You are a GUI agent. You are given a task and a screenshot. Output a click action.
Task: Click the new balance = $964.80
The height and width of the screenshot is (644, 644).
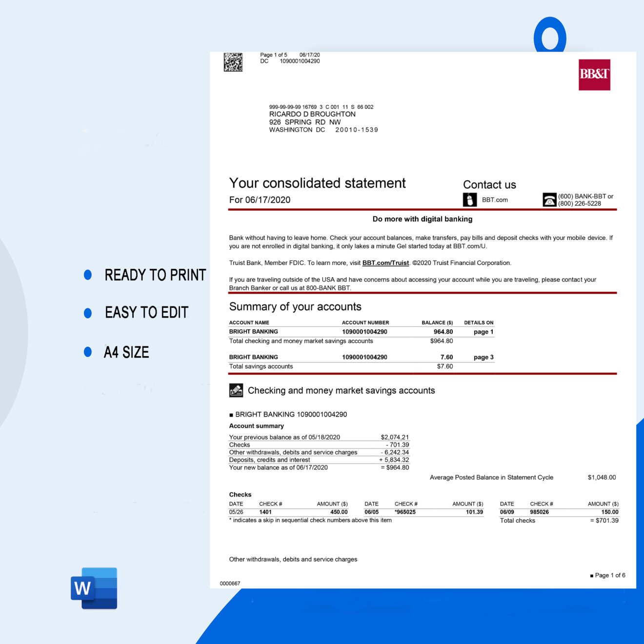(395, 467)
